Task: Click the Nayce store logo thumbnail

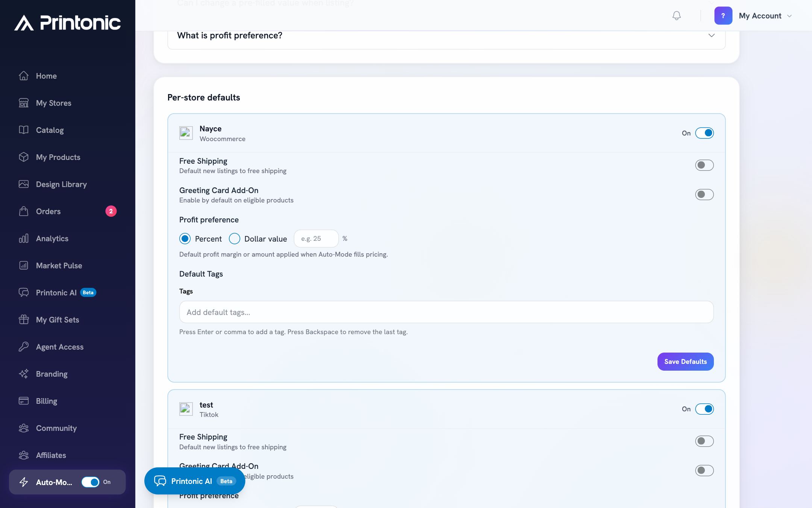Action: click(186, 133)
